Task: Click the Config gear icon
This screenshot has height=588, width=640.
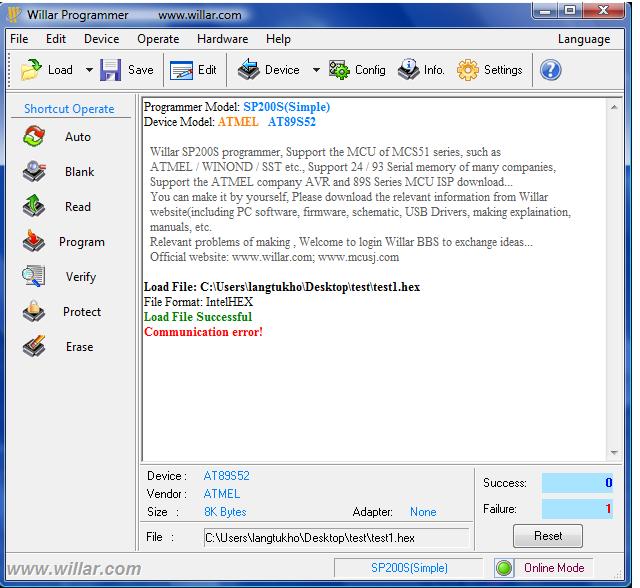Action: click(x=339, y=70)
